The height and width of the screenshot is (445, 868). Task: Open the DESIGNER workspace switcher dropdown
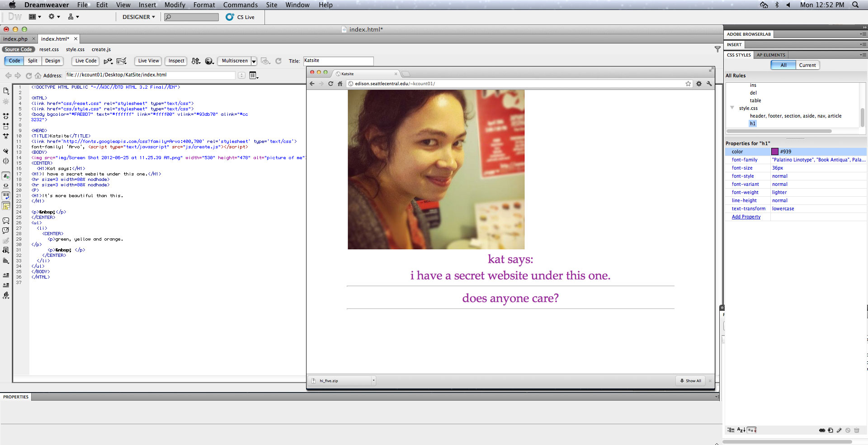pos(139,17)
